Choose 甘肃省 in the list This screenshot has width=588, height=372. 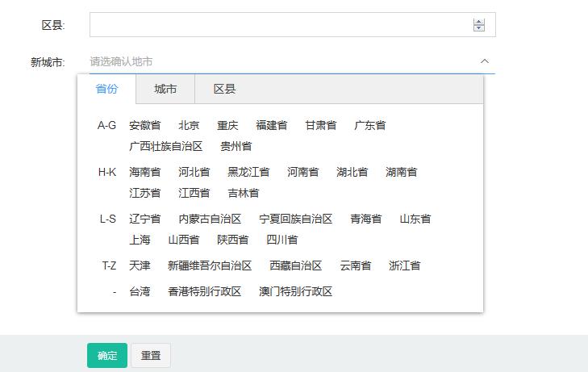click(321, 125)
